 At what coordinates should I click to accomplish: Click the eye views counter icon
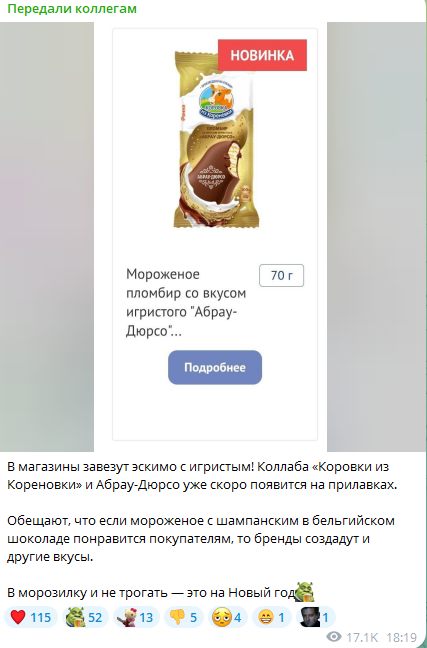point(334,636)
